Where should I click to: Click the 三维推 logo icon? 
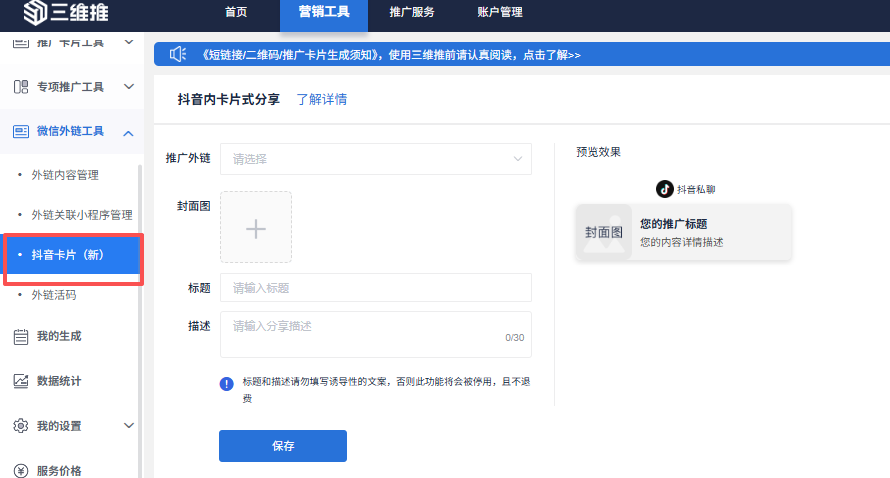point(35,12)
